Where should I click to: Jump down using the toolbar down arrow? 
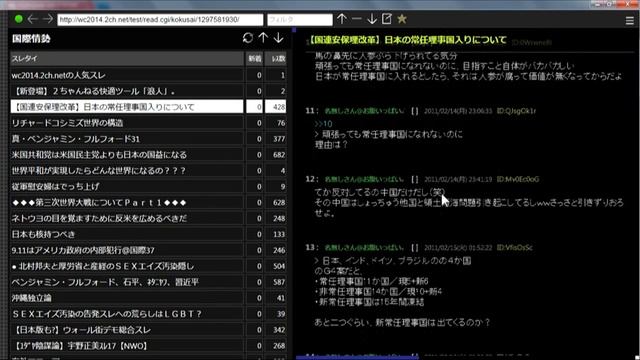coord(371,19)
